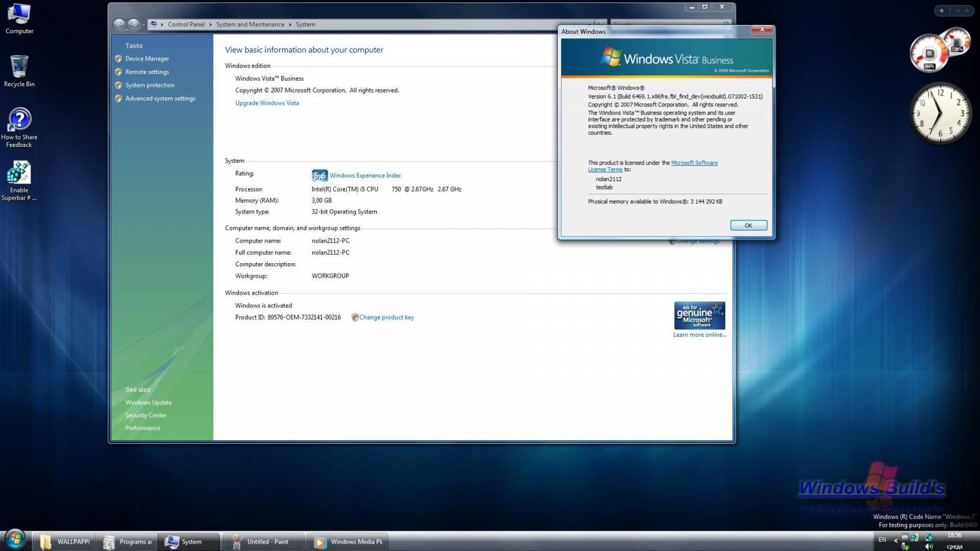Click the Forward navigation arrow in System window

click(x=134, y=24)
